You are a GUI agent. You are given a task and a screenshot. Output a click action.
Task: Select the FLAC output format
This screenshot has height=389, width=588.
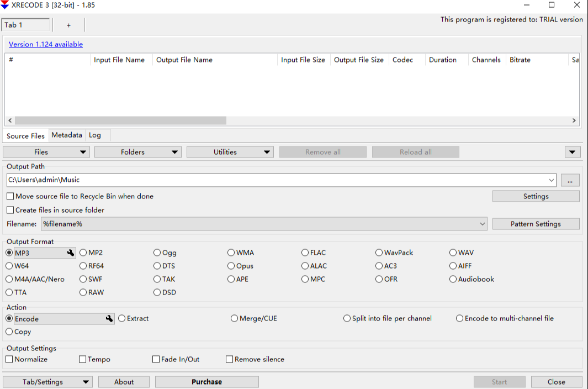coord(314,253)
